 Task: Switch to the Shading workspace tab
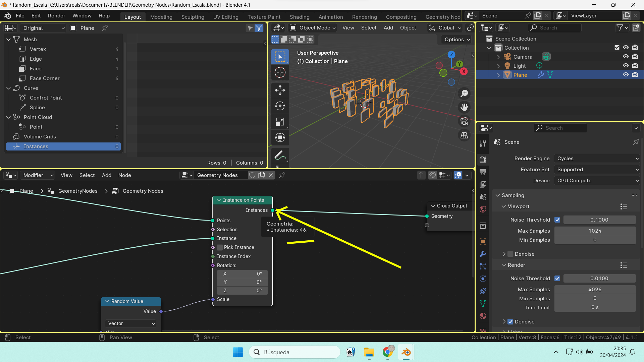300,17
